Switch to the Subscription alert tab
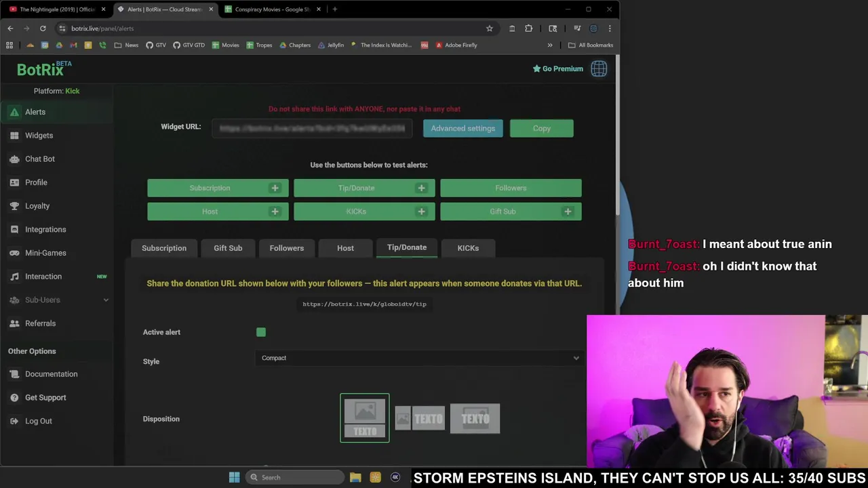The image size is (868, 488). pos(164,248)
